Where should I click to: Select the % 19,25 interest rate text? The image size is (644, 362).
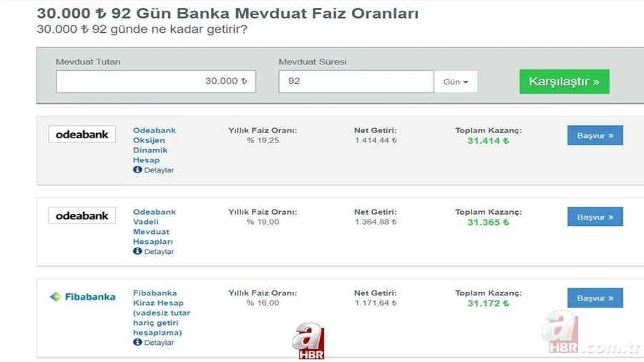click(263, 140)
